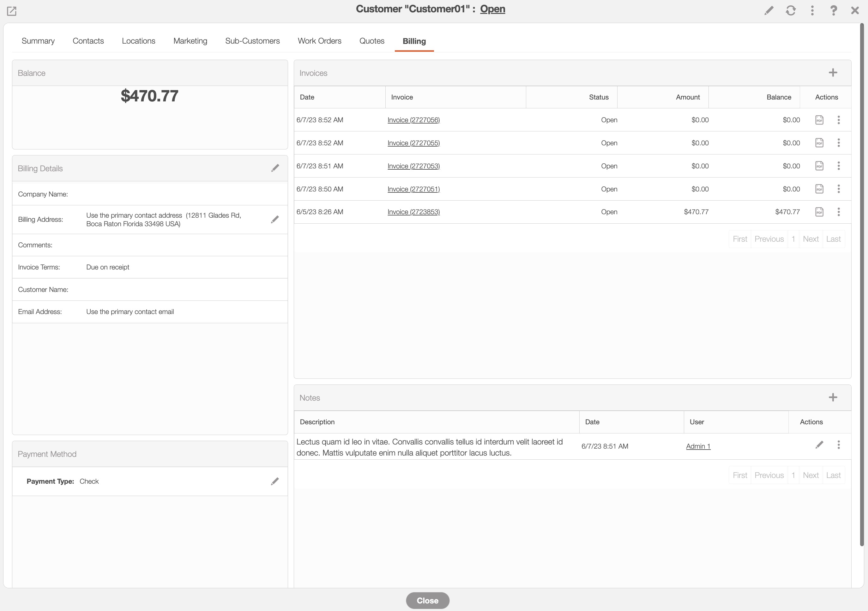Open Invoice (2727053) link

pos(413,166)
